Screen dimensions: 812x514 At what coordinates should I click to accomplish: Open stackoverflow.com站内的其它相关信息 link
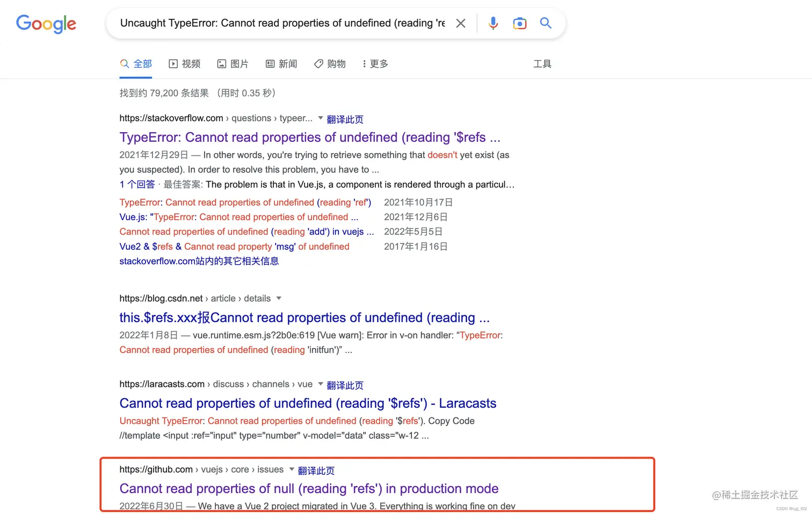click(199, 261)
